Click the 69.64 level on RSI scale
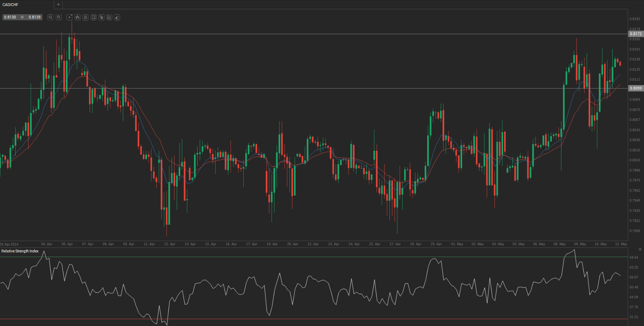Viewport: 644px width, 326px height. (x=634, y=257)
